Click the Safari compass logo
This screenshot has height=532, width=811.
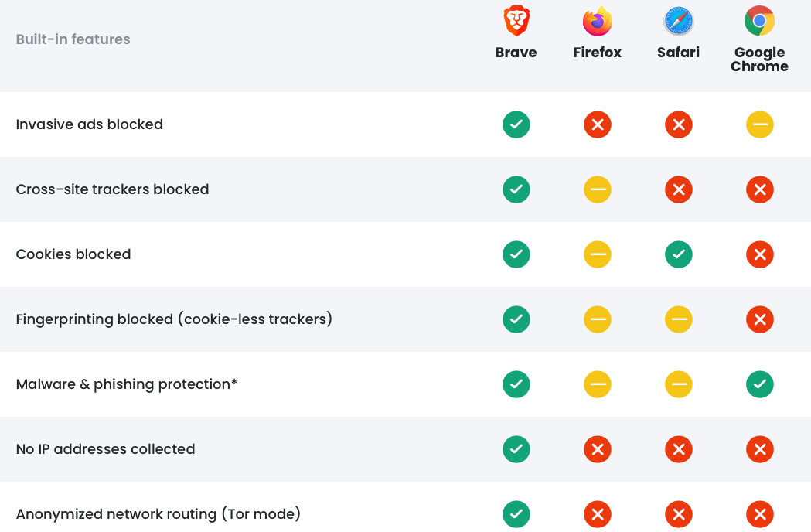coord(679,21)
